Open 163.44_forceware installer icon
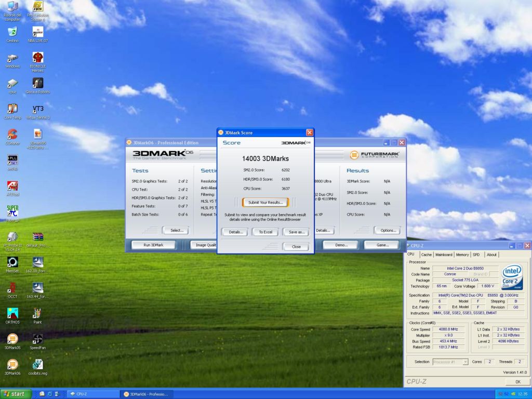 37,290
